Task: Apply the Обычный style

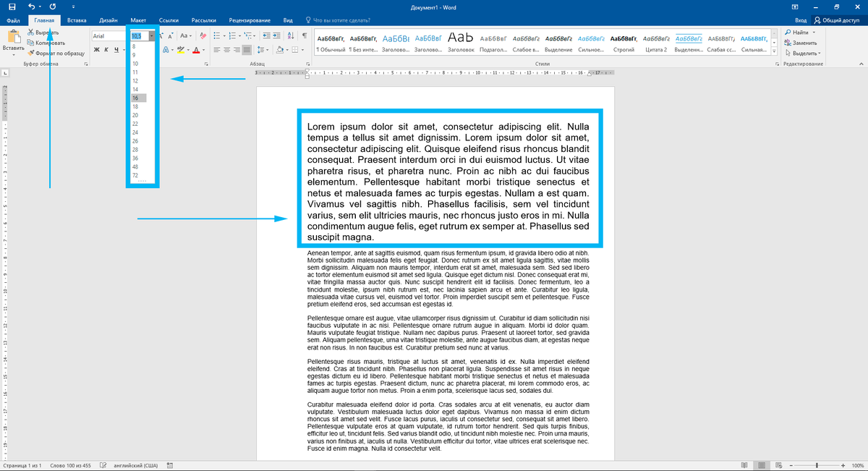Action: [x=330, y=43]
